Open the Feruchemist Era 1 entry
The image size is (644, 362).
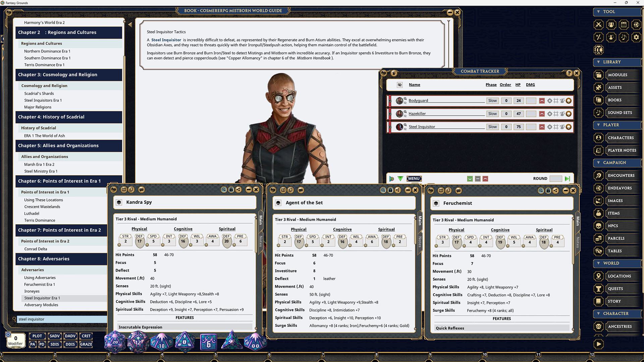coord(40,285)
